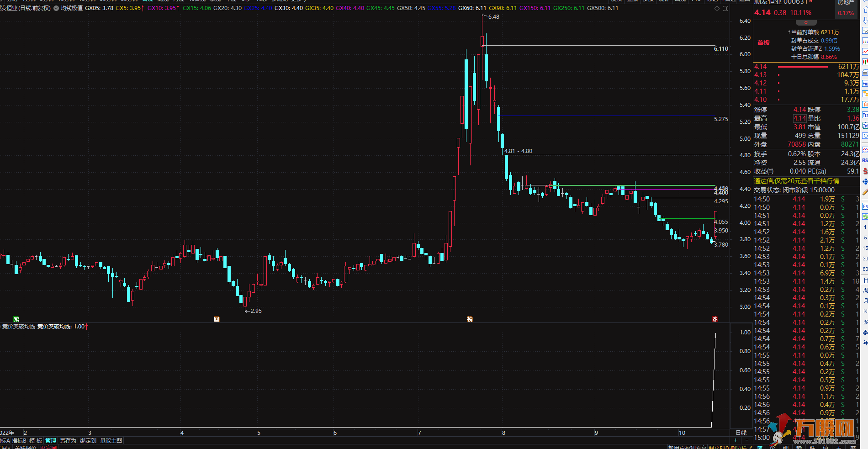This screenshot has width=868, height=449.
Task: Click the green 减 marker below the chart
Action: pyautogui.click(x=16, y=319)
